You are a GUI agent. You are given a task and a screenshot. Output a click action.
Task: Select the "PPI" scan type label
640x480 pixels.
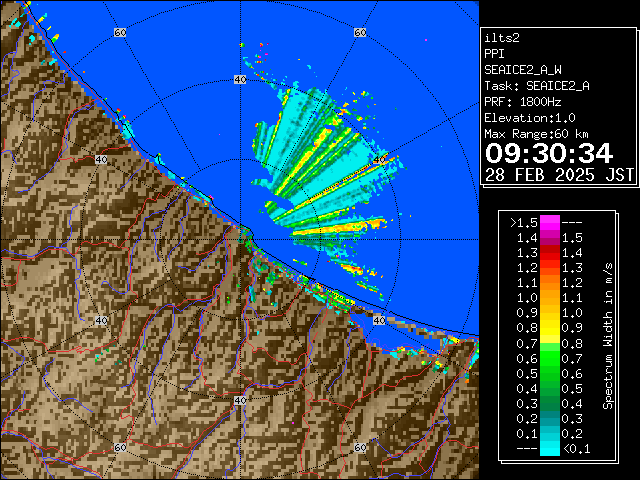(494, 54)
